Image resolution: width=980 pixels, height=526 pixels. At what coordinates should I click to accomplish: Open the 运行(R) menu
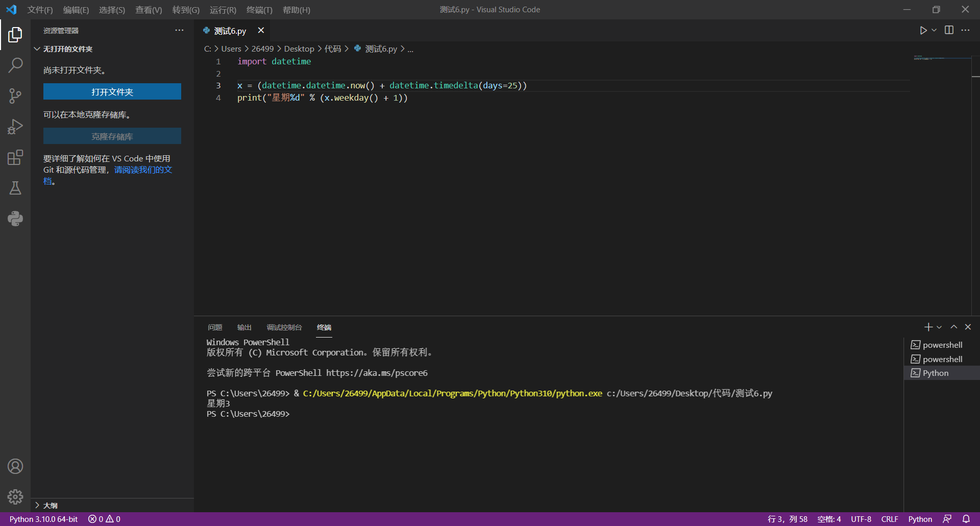223,10
